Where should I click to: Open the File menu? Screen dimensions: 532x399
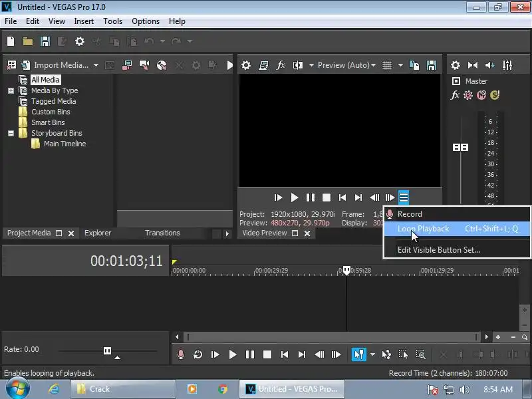tap(11, 21)
